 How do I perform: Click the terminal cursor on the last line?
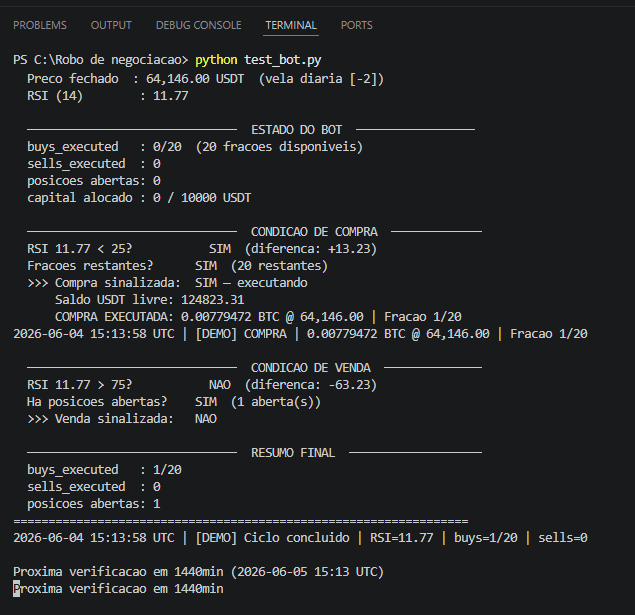point(16,589)
